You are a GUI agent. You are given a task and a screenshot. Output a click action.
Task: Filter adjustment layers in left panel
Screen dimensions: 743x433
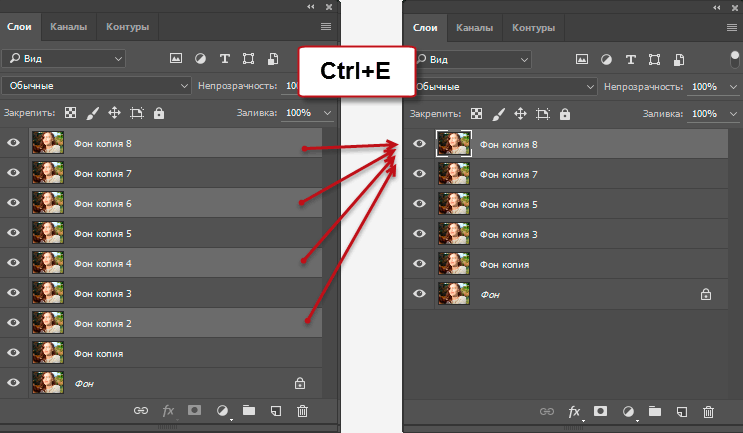(x=200, y=58)
